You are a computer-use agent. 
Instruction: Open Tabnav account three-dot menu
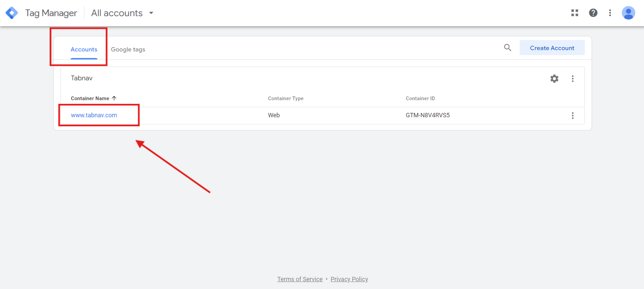(x=573, y=78)
